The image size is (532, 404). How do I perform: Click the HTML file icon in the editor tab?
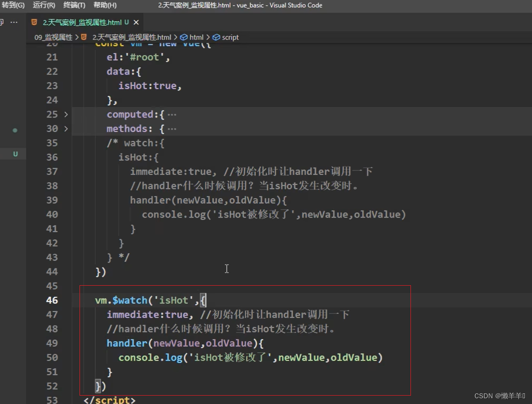tap(34, 22)
